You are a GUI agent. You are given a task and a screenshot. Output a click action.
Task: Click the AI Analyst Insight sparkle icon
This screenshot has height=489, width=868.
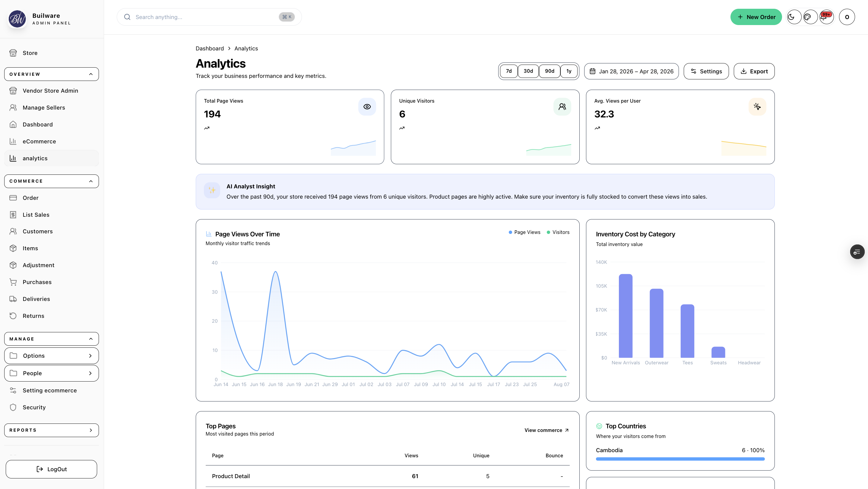[212, 190]
